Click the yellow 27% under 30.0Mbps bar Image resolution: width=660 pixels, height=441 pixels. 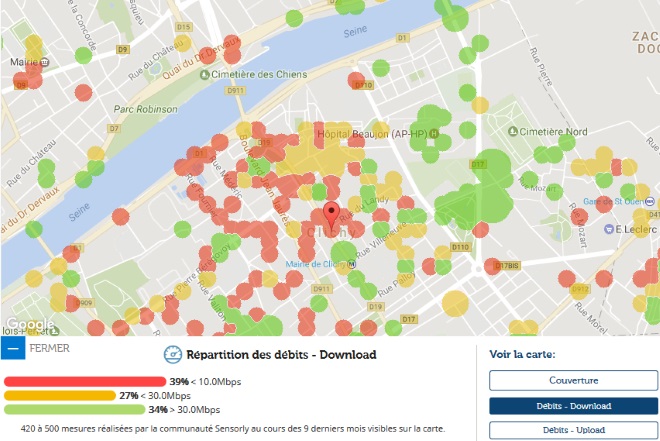[60, 396]
